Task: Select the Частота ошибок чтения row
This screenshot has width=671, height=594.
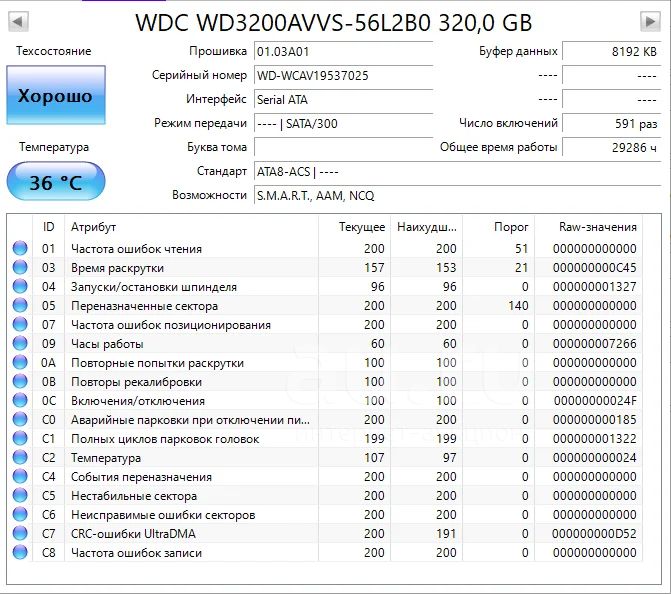Action: [325, 248]
